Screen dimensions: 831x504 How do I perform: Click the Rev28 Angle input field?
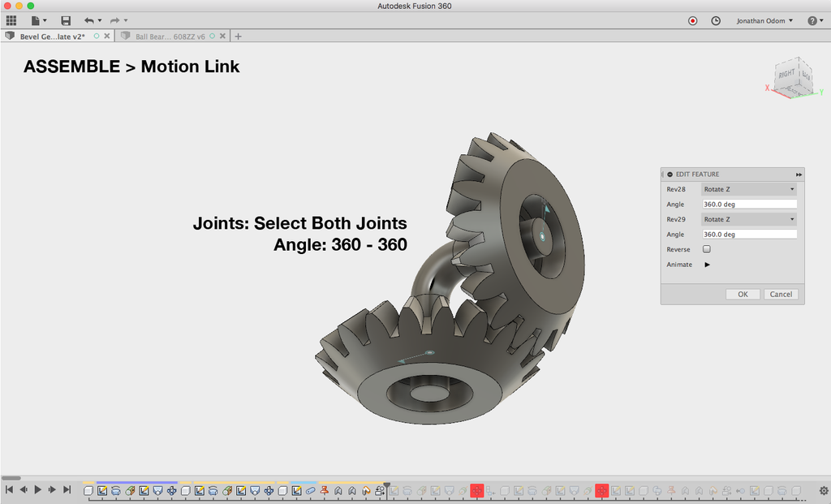point(749,204)
